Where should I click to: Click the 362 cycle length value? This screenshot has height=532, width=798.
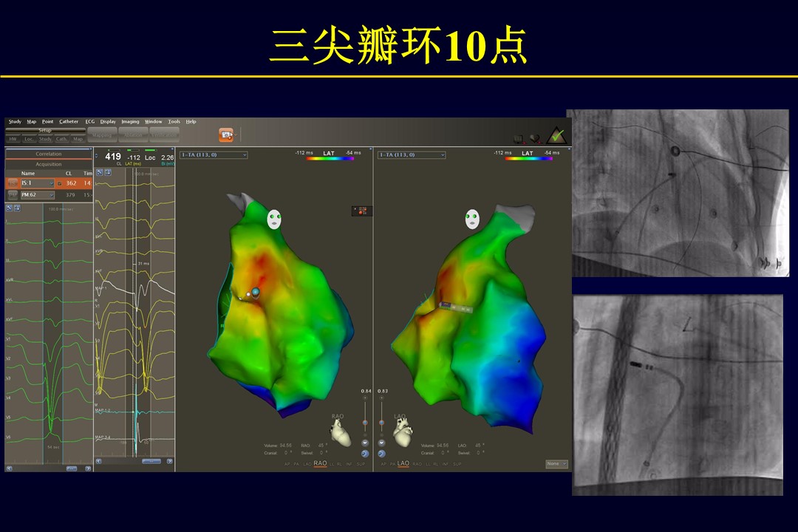click(x=71, y=183)
